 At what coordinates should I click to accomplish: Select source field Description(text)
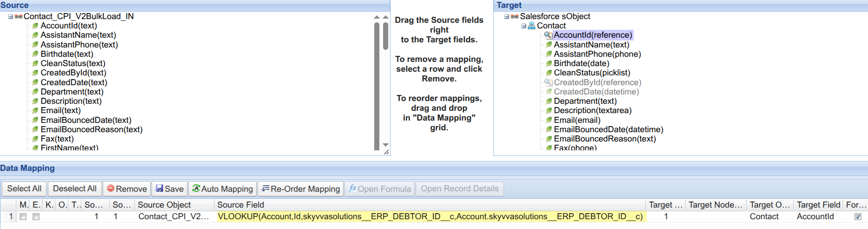(x=71, y=101)
